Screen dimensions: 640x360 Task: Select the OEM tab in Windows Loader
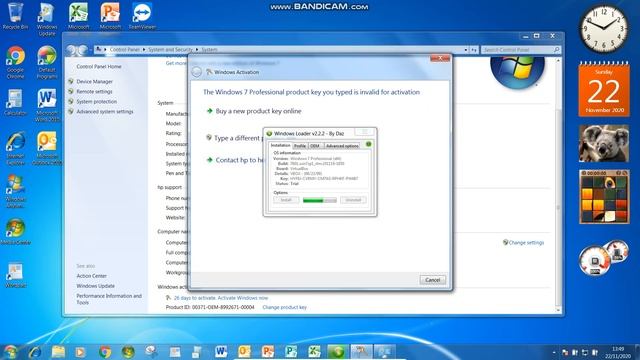315,146
